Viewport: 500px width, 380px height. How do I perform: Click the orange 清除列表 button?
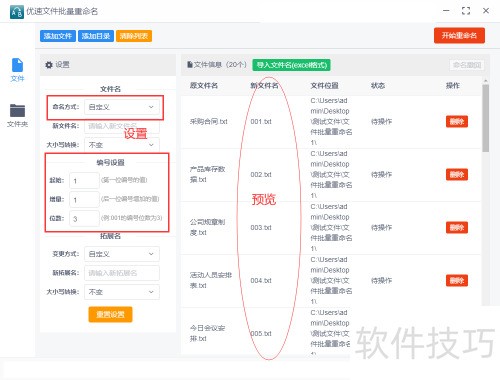134,36
